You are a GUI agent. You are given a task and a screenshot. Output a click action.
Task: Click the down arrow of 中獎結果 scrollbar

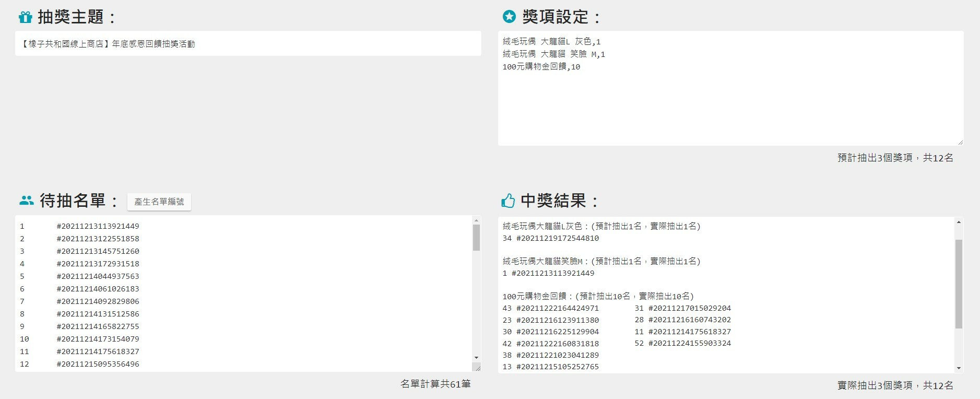click(x=959, y=368)
